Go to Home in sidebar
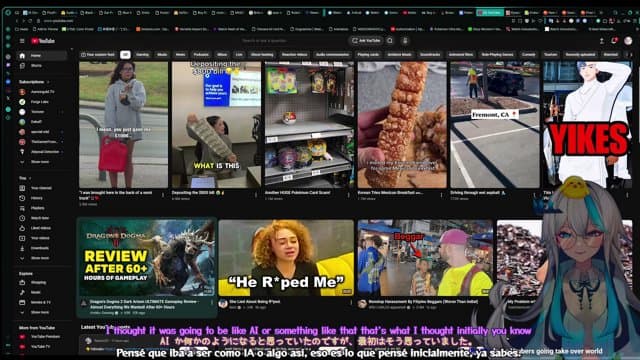The image size is (640, 360). pyautogui.click(x=42, y=56)
